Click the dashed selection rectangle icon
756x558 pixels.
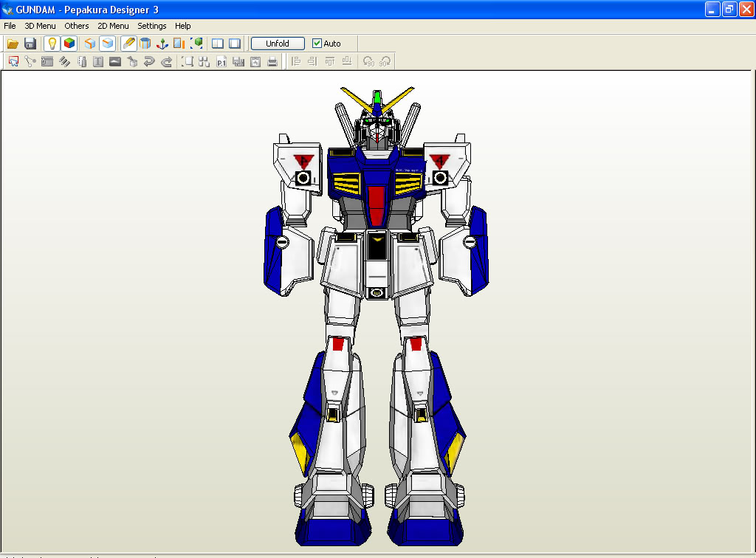pyautogui.click(x=188, y=61)
